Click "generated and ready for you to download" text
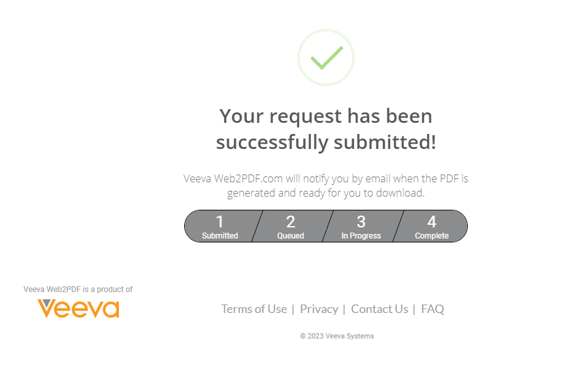 click(x=326, y=193)
